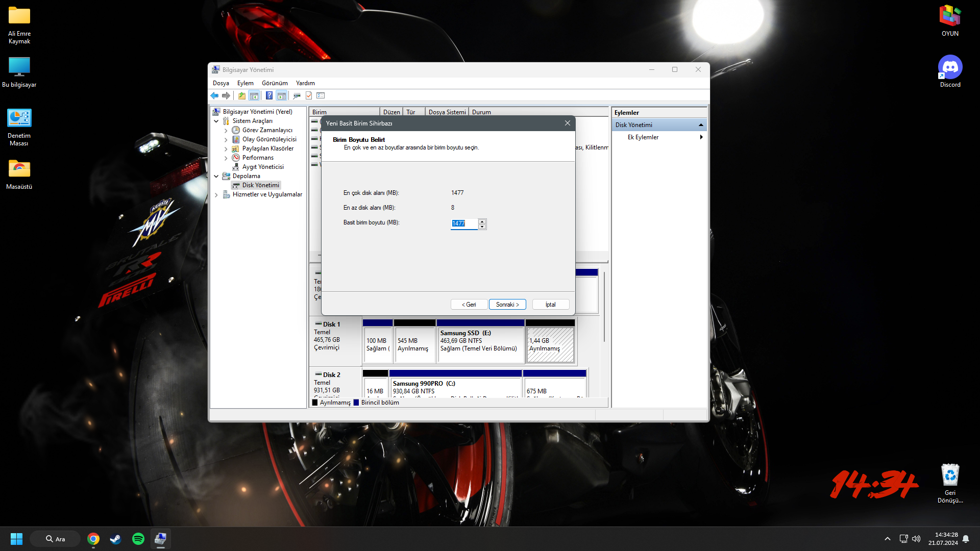Click the disk connection icon in the toolbar
Viewport: 980px width, 551px height.
click(297, 95)
